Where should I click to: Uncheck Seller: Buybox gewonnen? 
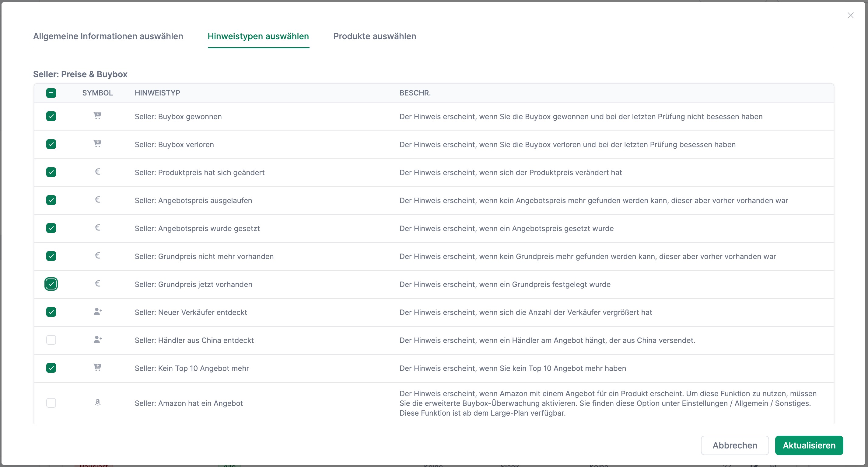[51, 116]
